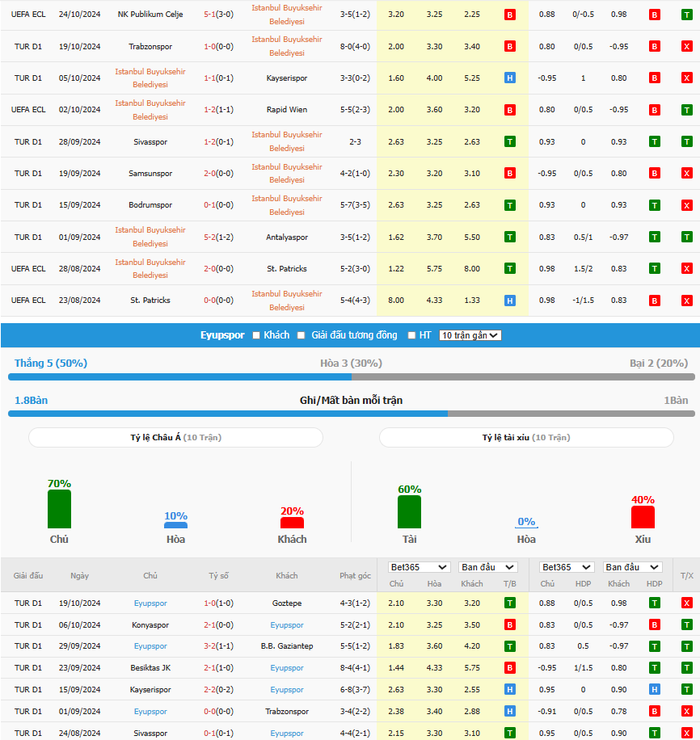Click T/B red B badge in Besiktas JK row
The image size is (700, 740).
(x=510, y=668)
